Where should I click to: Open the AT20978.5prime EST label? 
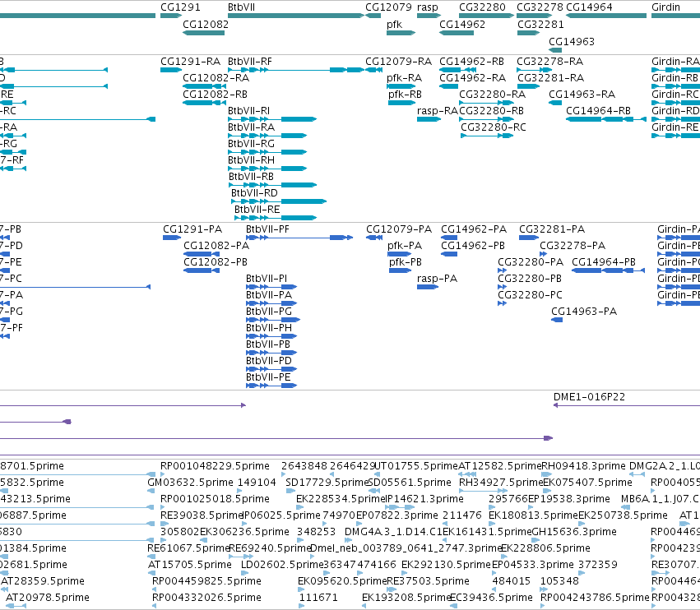tap(48, 597)
